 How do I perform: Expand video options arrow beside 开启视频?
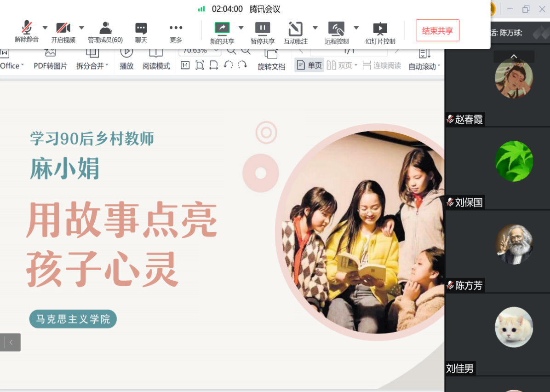(81, 28)
